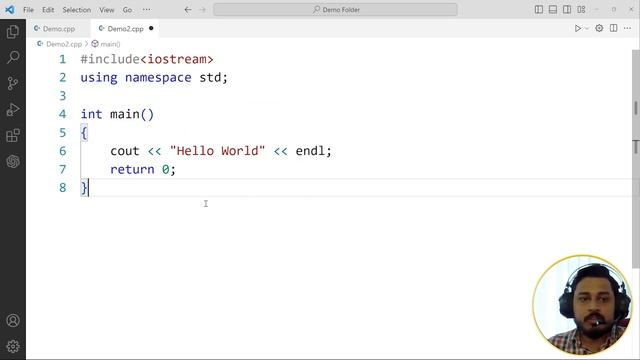Click main() in the breadcrumb

(110, 44)
